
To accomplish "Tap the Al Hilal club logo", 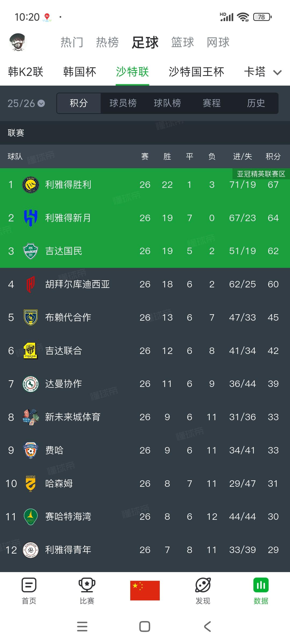I will click(31, 218).
